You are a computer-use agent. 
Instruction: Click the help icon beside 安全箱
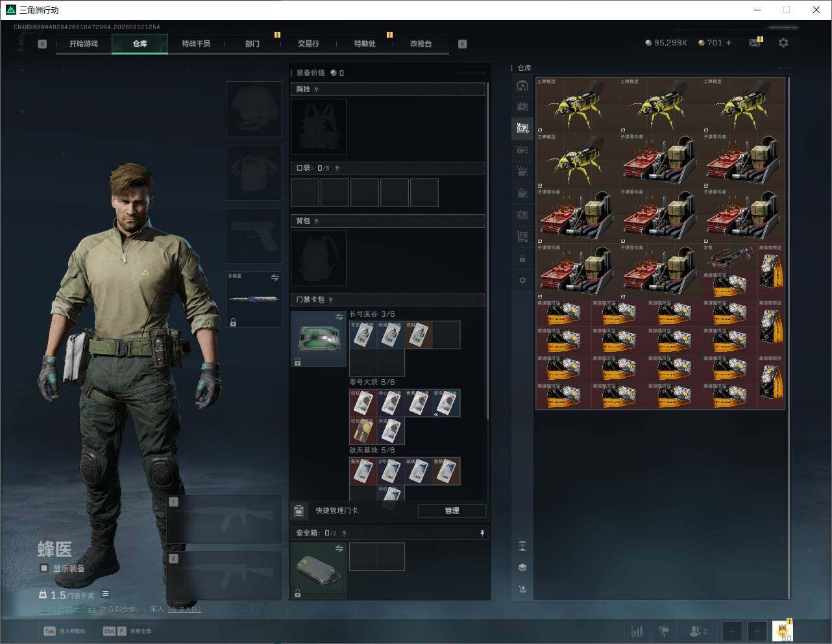coord(344,534)
